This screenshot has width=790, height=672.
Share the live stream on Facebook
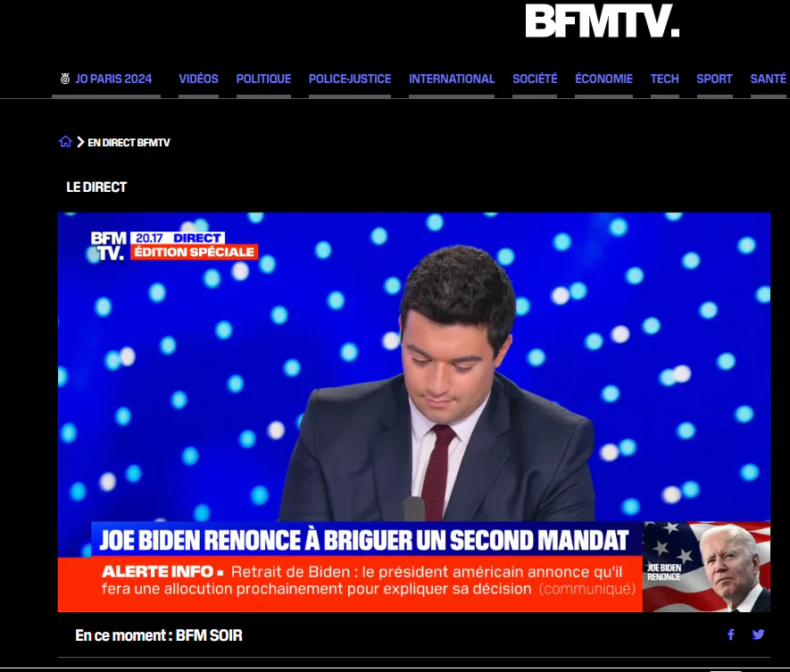tap(730, 635)
